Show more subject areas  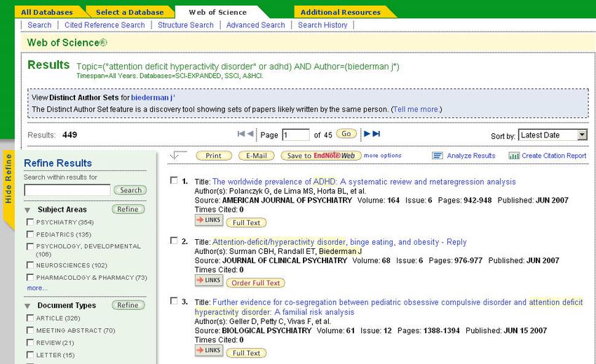37,288
